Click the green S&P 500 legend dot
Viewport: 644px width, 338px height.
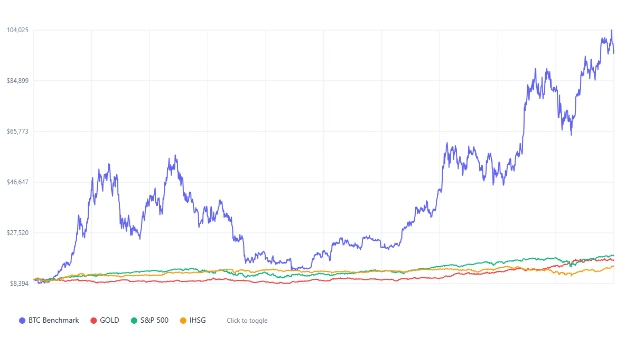(134, 321)
